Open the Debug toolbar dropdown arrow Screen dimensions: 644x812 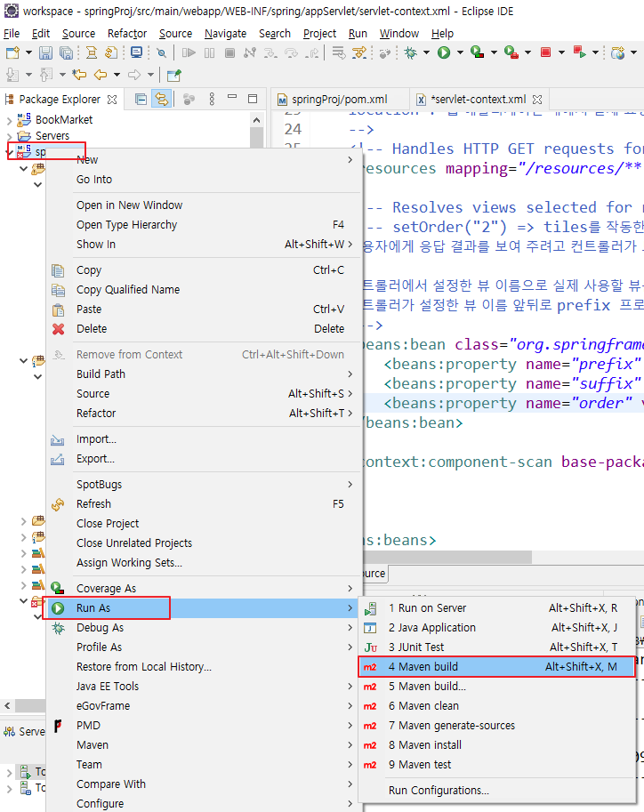click(x=426, y=52)
